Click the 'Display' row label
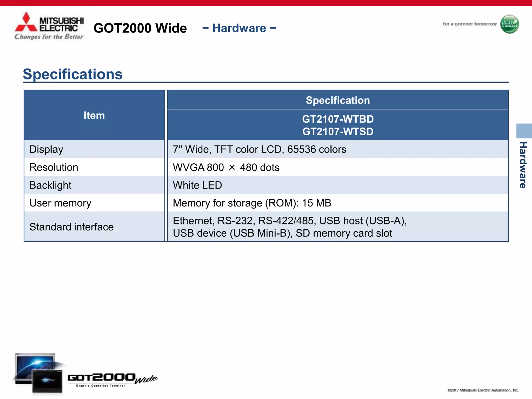 pos(46,149)
